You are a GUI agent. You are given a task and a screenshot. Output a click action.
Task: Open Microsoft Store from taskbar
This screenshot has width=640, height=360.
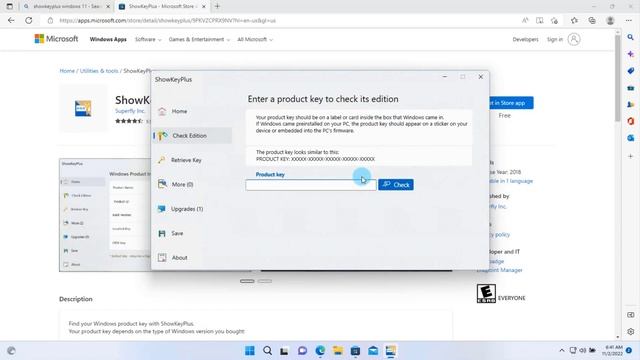(355, 351)
